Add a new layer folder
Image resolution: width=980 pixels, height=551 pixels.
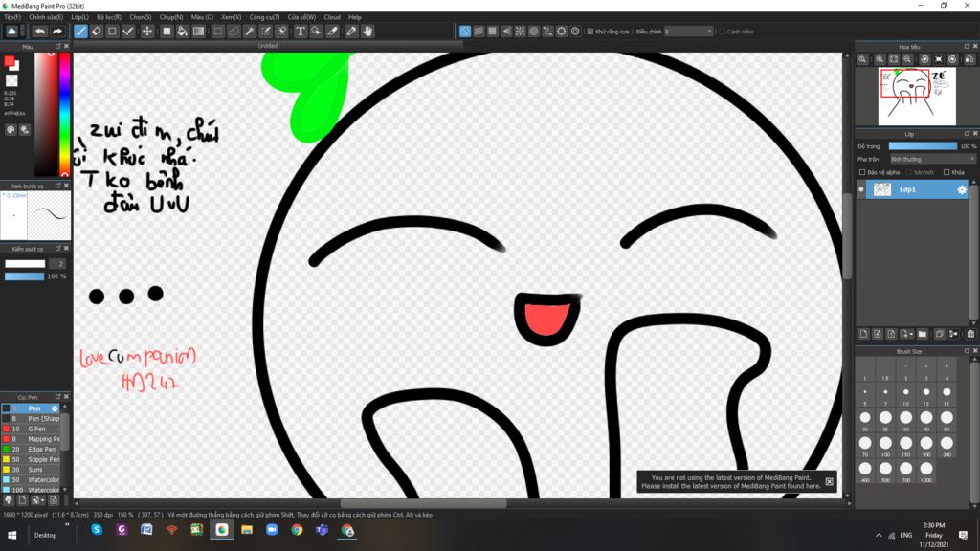pos(923,334)
